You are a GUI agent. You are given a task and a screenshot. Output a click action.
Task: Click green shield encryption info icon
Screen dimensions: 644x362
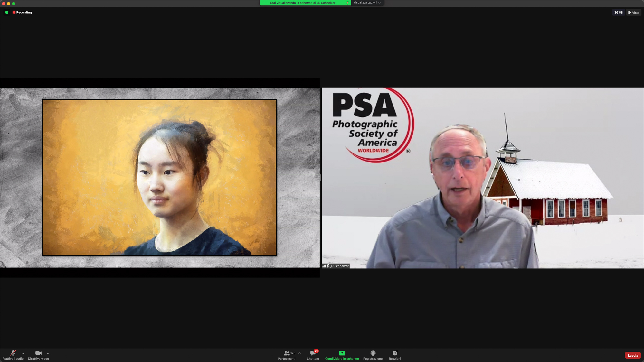[x=7, y=12]
